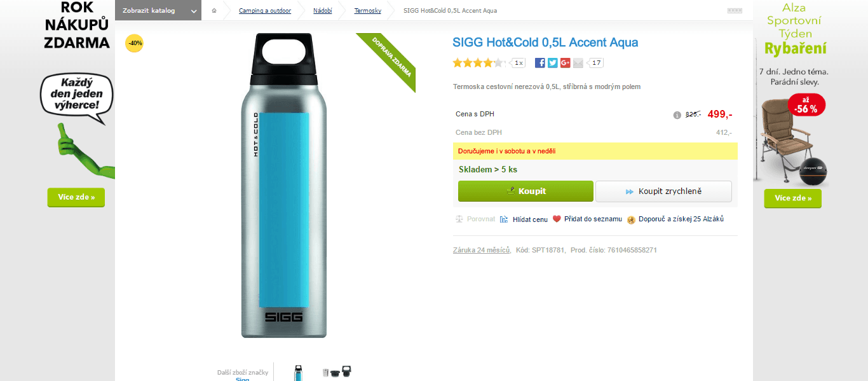
Task: Send the product by email icon
Action: click(x=578, y=62)
